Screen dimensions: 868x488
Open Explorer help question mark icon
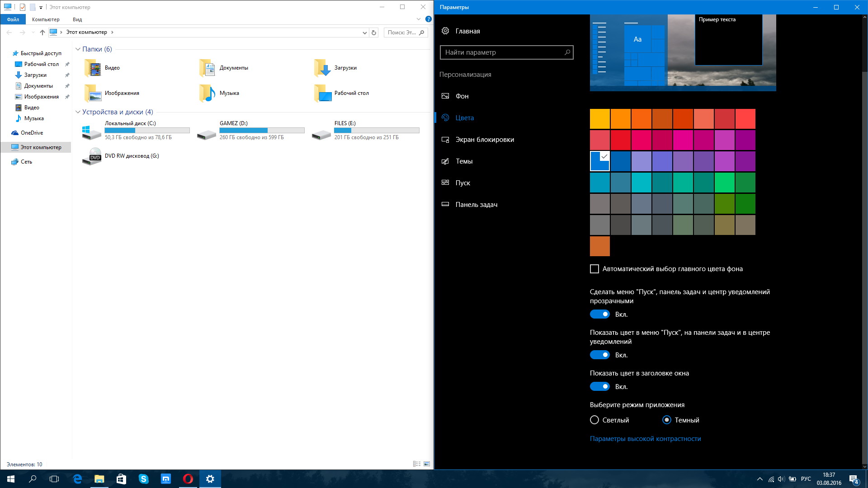(428, 19)
